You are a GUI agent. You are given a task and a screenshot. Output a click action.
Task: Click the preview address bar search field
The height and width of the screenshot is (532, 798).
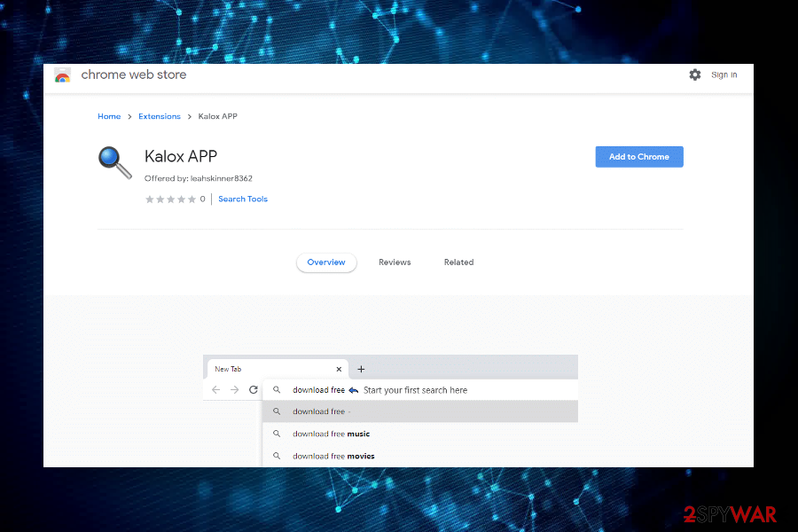[420, 390]
